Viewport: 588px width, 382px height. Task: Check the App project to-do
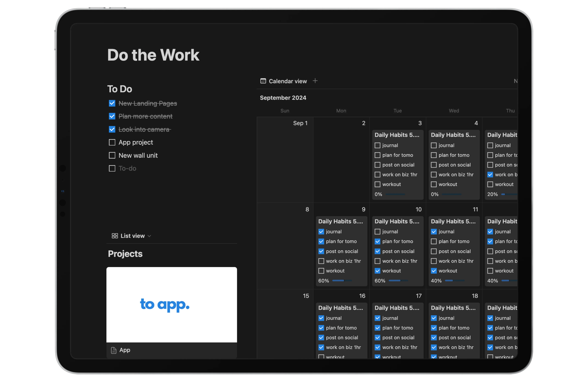coord(112,142)
